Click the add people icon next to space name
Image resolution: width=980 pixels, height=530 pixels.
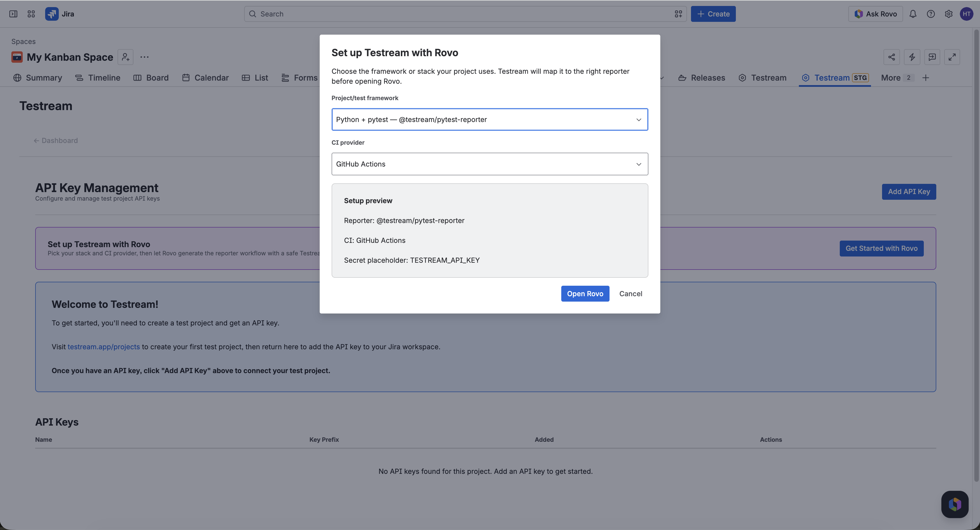pos(125,57)
